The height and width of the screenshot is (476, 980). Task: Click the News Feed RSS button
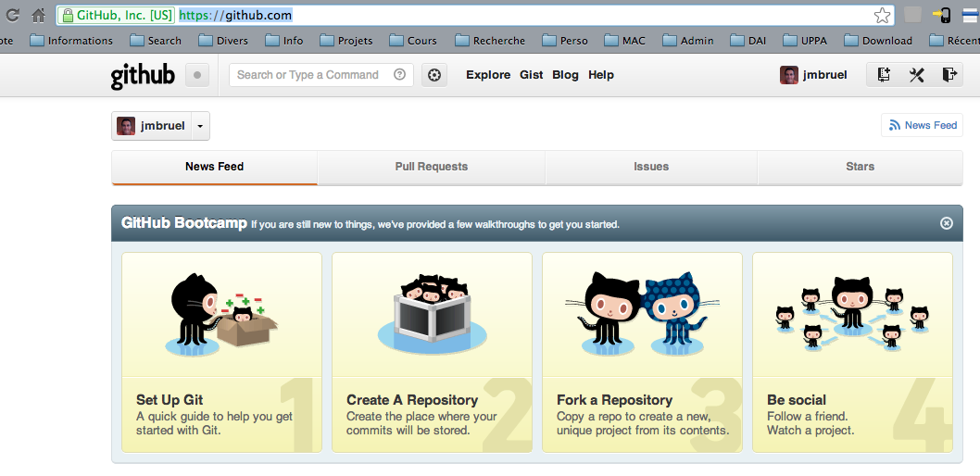tap(922, 125)
